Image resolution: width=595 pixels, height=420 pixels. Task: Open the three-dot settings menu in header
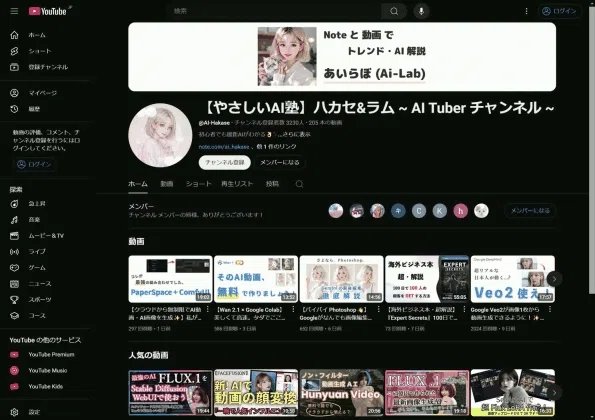click(x=526, y=11)
